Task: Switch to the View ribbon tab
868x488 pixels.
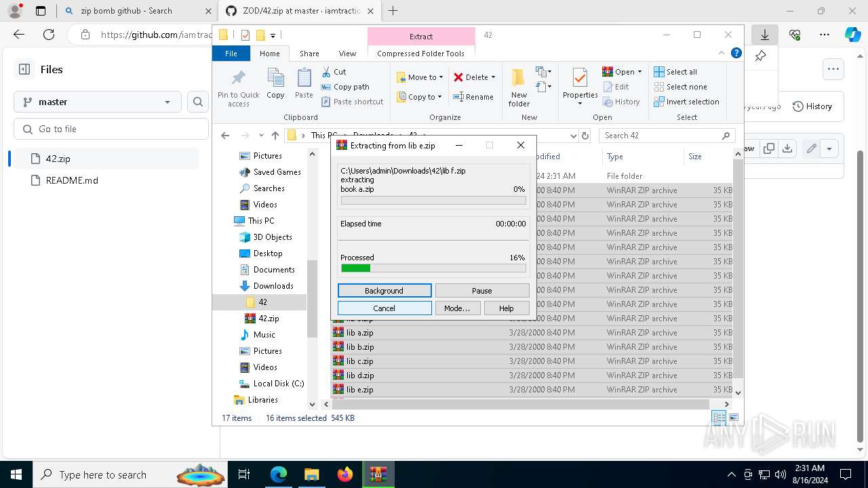Action: click(347, 54)
